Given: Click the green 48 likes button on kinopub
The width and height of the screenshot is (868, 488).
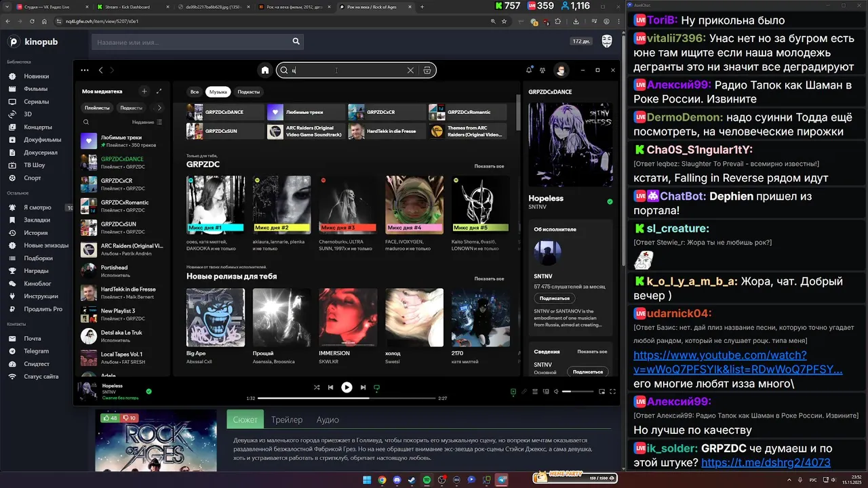Looking at the screenshot, I should [109, 418].
